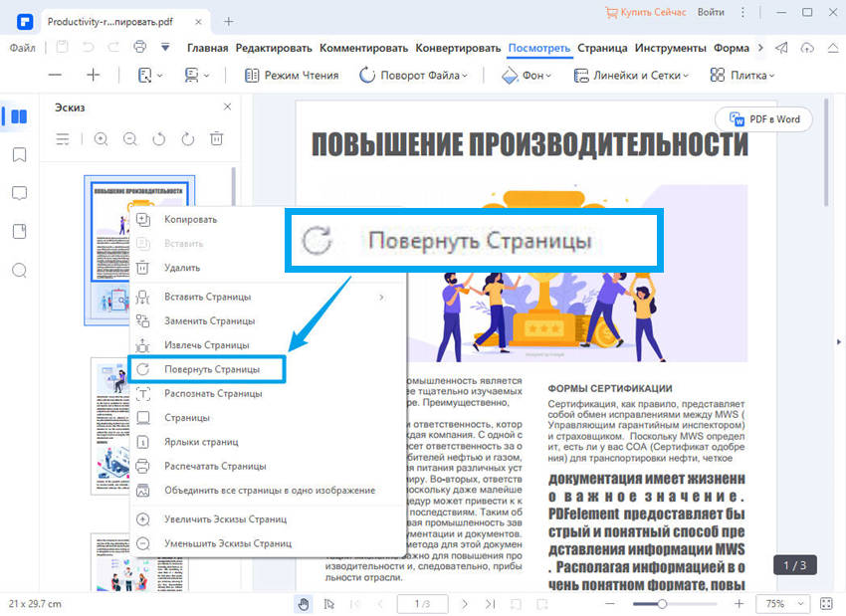Shrink thumbnails with zoom-out icon in Эскиз panel
Image resolution: width=846 pixels, height=616 pixels.
[x=130, y=139]
